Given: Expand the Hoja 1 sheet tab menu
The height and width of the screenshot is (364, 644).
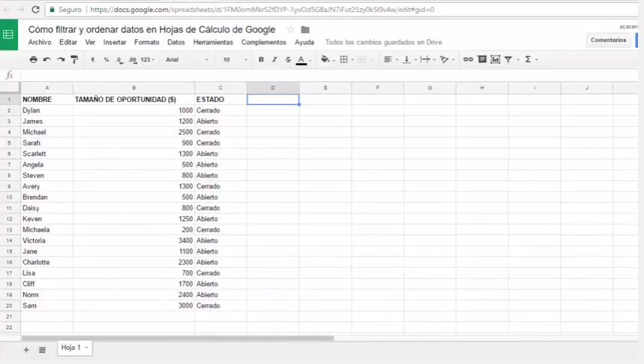Looking at the screenshot, I should [87, 348].
